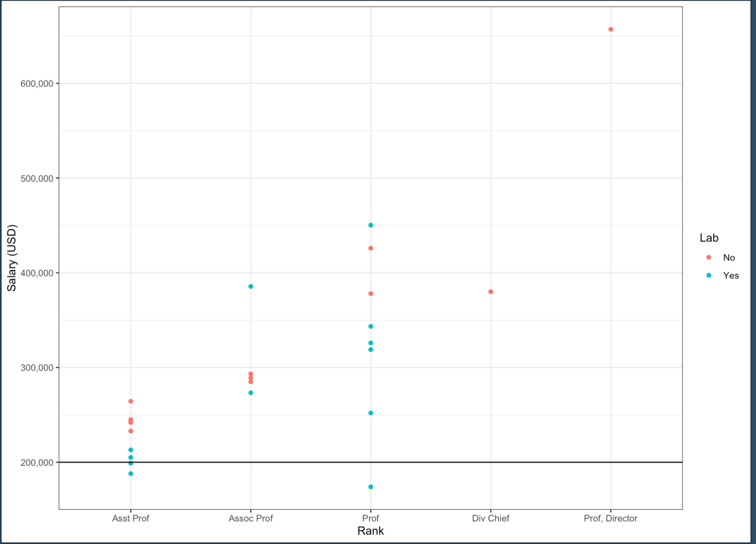Click the teal "Yes" legend dot

[709, 275]
